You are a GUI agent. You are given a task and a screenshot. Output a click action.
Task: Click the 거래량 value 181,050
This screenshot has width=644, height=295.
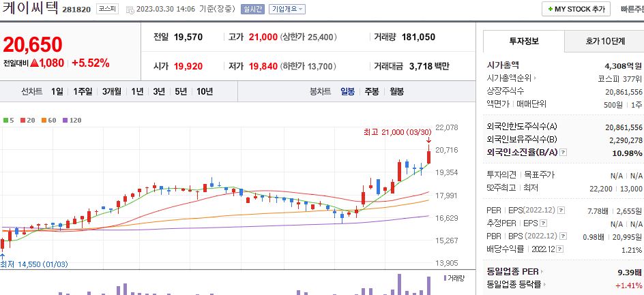point(418,37)
